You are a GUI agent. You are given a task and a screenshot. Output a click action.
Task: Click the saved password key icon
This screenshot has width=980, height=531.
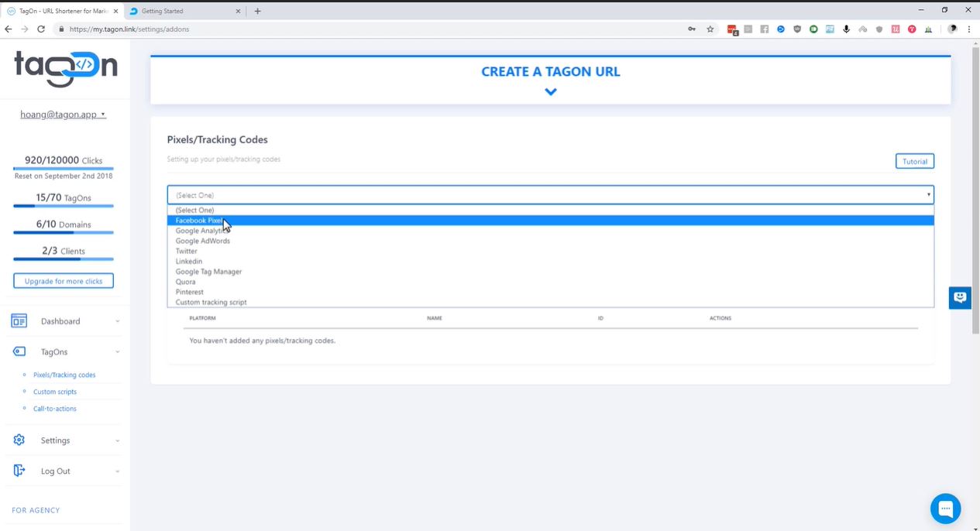click(692, 29)
